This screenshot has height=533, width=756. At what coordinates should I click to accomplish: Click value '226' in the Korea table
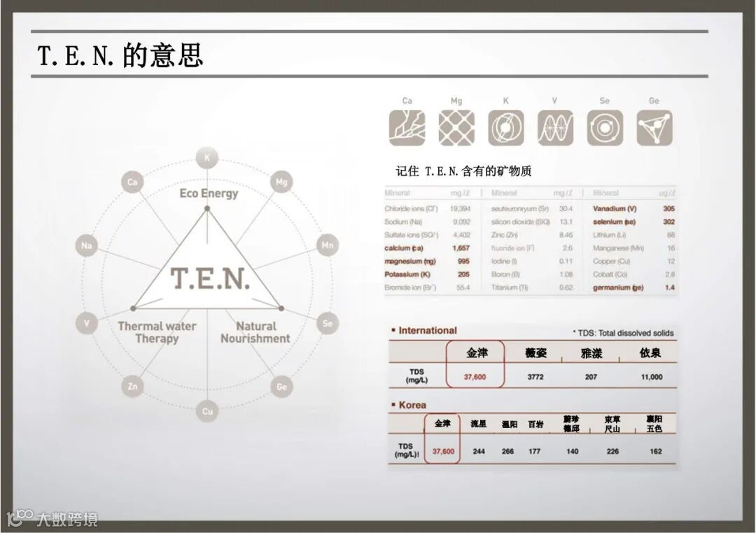[x=612, y=452]
